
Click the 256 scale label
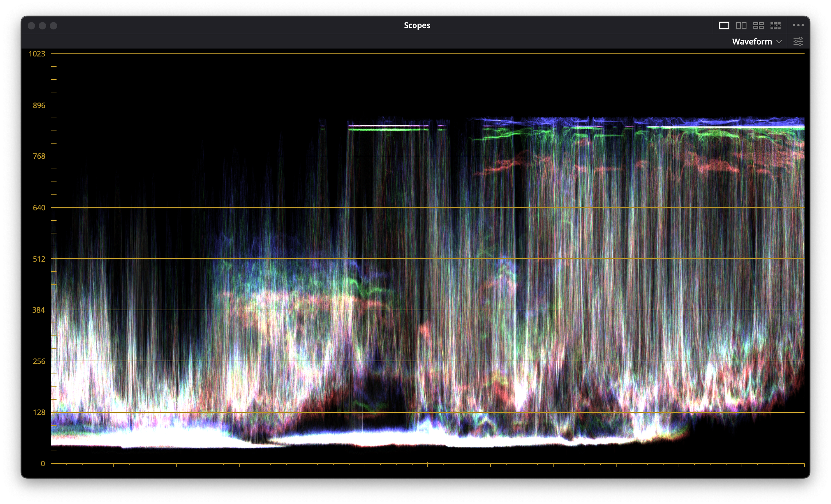[x=39, y=361]
